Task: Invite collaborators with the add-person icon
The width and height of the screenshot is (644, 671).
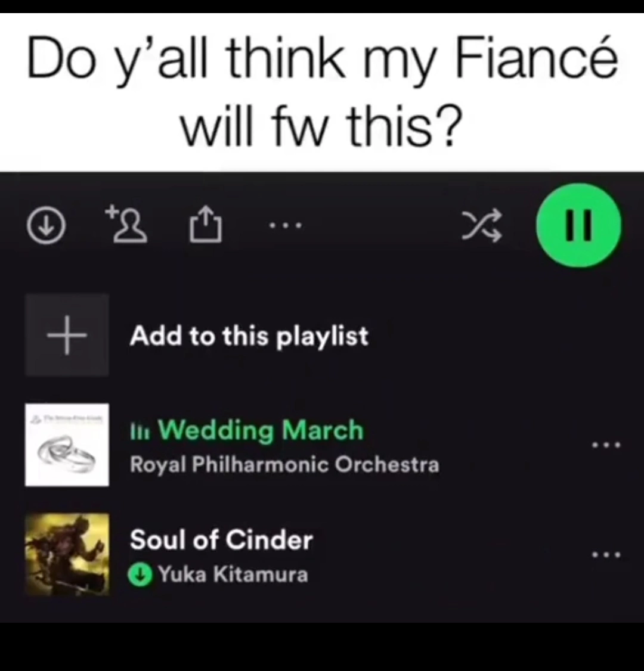Action: (x=127, y=224)
